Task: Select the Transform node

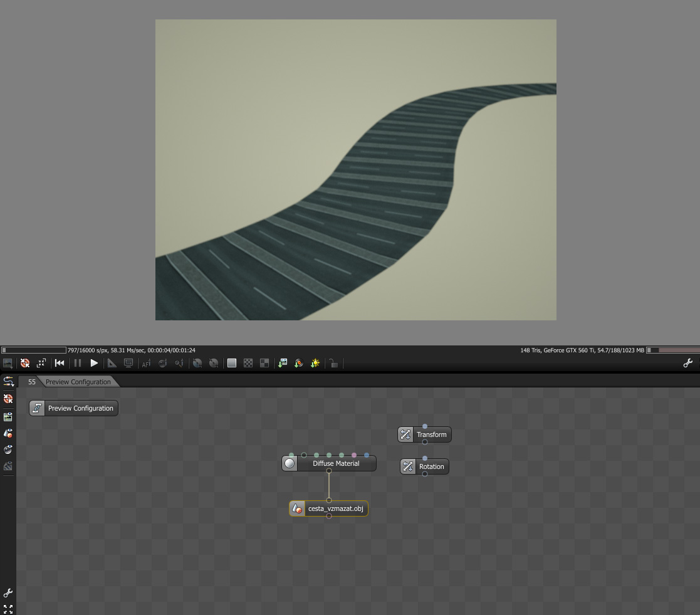Action: click(424, 434)
